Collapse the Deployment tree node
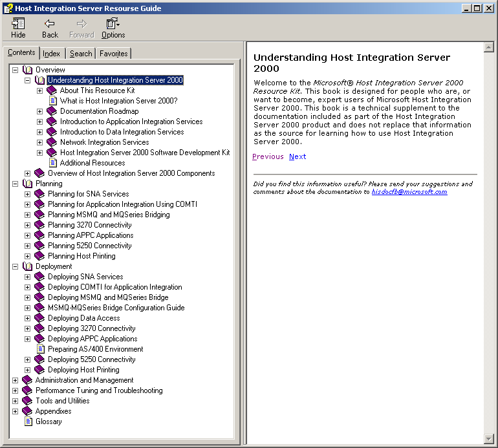 point(16,267)
